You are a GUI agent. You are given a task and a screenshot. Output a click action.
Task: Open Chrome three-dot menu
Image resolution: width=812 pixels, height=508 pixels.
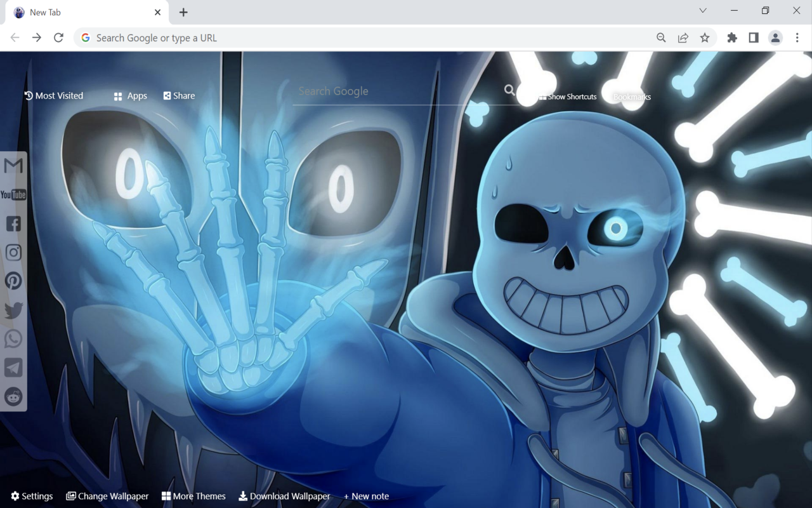pyautogui.click(x=797, y=37)
